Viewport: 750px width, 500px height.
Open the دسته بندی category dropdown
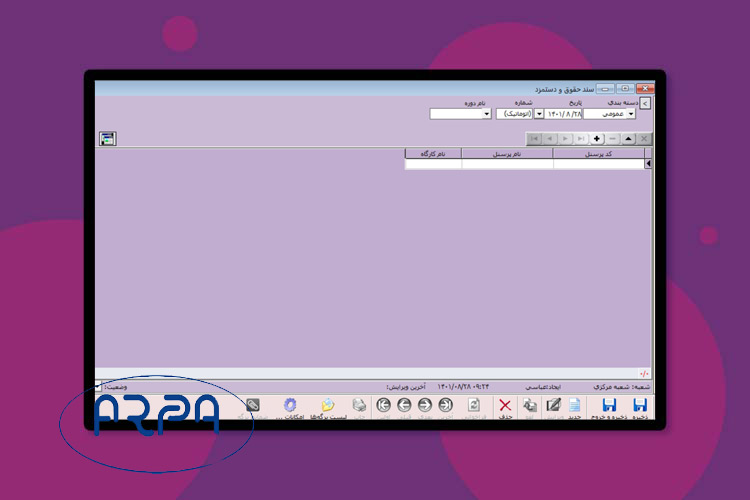coord(631,114)
